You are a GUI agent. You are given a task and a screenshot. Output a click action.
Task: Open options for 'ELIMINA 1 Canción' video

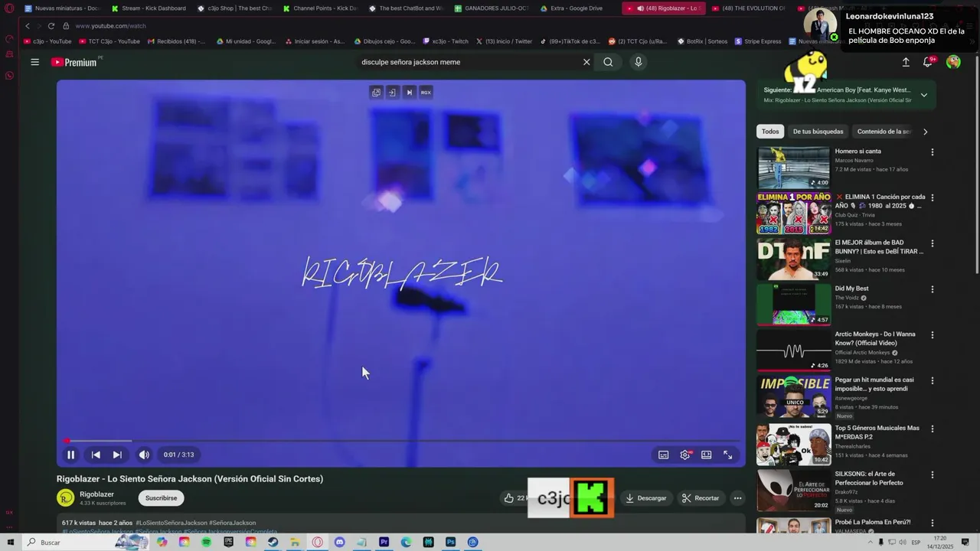(932, 197)
